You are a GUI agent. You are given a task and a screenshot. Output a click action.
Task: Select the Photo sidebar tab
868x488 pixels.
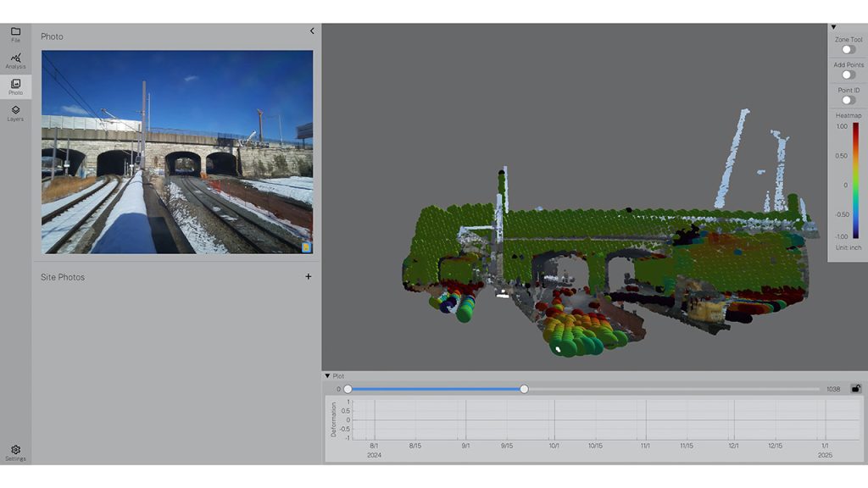(15, 86)
